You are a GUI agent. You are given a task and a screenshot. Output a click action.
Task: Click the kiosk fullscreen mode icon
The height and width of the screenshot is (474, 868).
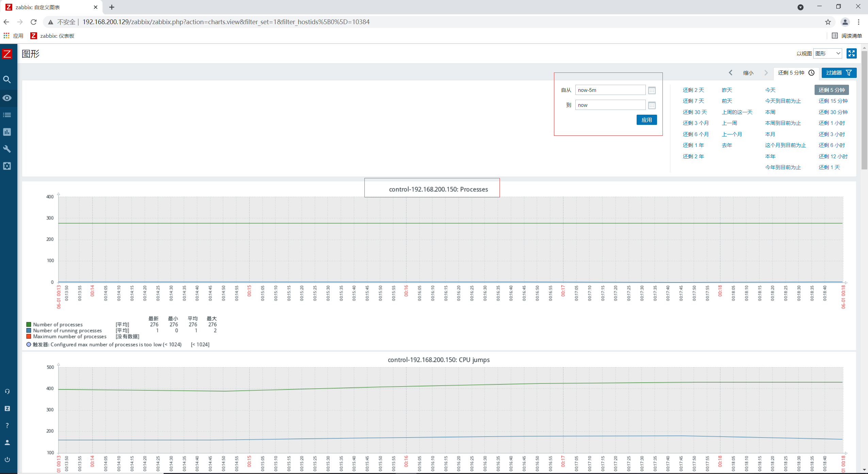pos(851,53)
